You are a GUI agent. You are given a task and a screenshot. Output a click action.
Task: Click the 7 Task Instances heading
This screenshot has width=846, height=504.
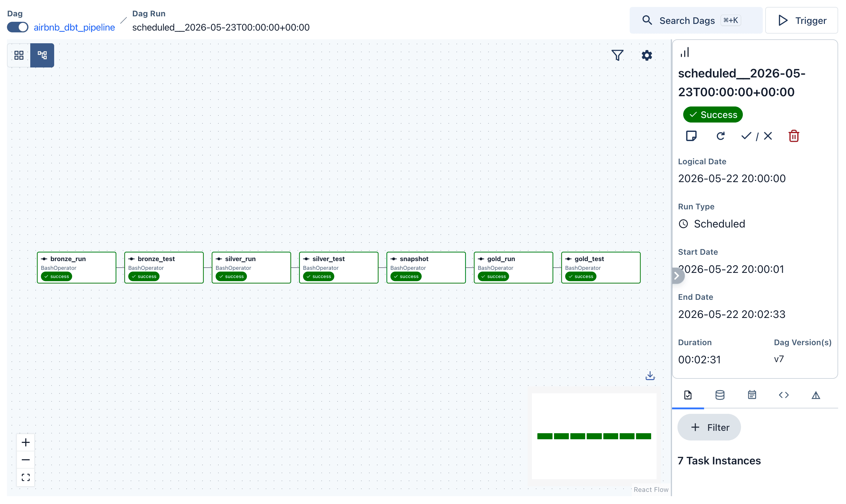tap(719, 461)
